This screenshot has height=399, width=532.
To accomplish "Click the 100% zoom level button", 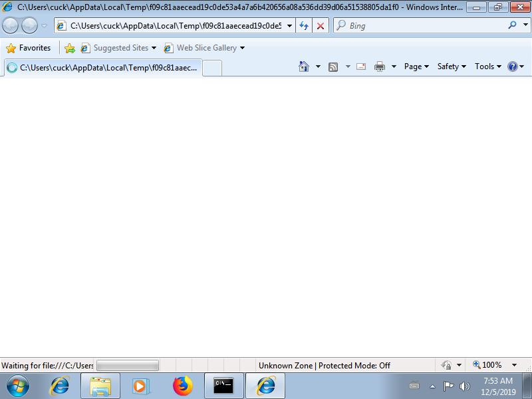I will [x=487, y=365].
